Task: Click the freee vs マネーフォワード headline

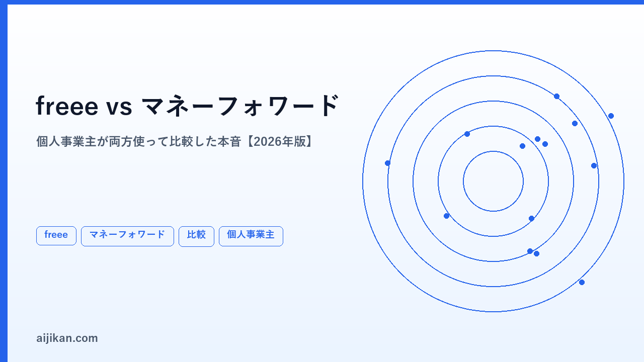Action: point(188,106)
